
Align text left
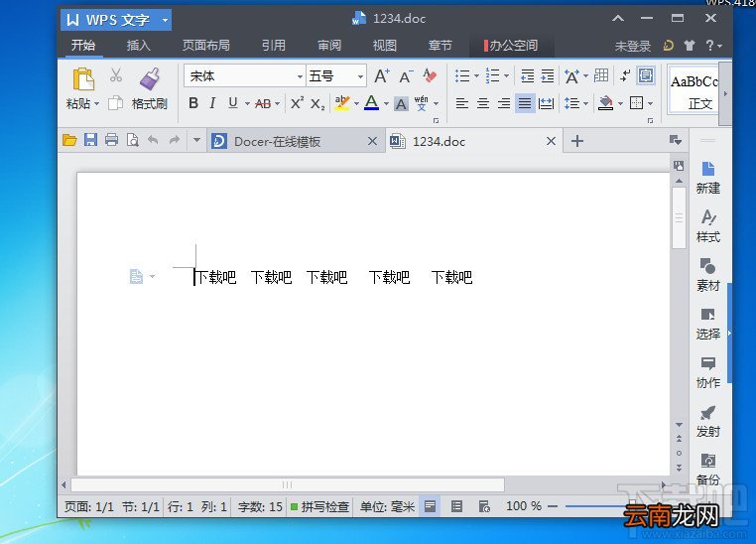[462, 103]
